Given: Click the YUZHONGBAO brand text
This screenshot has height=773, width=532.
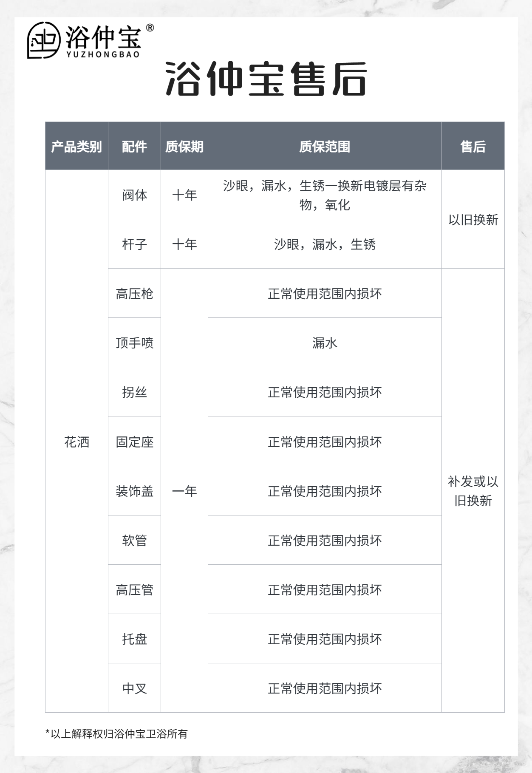Looking at the screenshot, I should pyautogui.click(x=103, y=54).
